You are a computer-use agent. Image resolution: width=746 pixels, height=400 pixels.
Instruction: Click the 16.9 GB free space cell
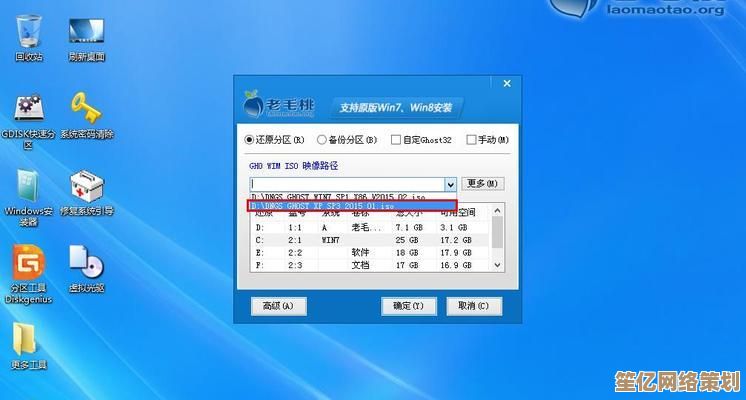pyautogui.click(x=456, y=265)
